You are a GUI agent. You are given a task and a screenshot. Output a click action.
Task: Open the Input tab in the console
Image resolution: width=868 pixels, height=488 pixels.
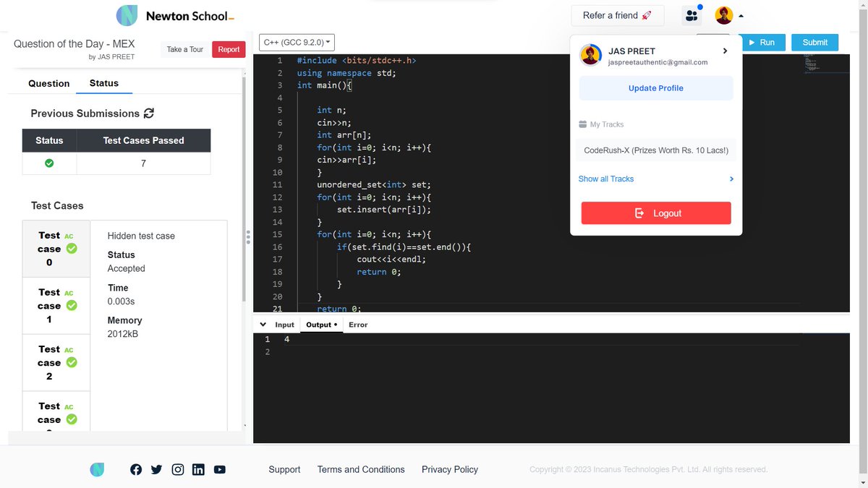[284, 325]
